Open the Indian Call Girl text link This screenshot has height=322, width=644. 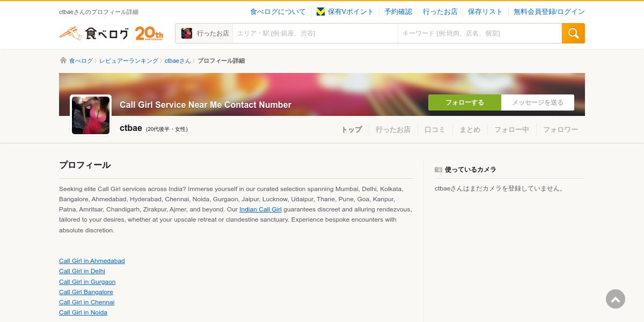point(260,209)
